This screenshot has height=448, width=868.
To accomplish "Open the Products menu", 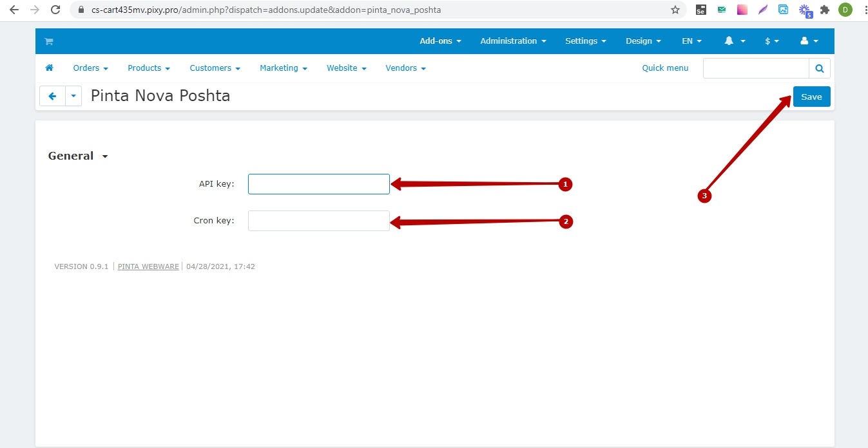I will click(x=149, y=68).
